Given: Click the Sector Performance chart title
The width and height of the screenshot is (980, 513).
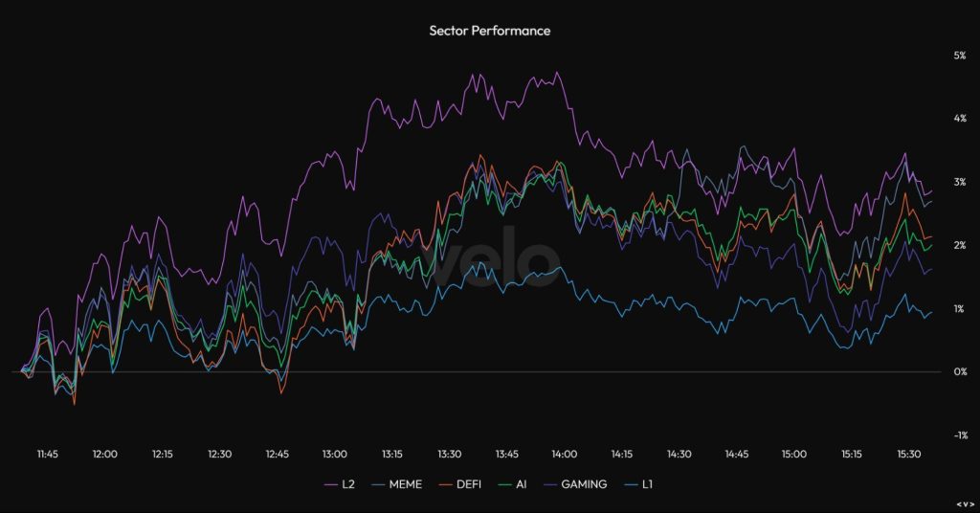Looking at the screenshot, I should pos(490,31).
